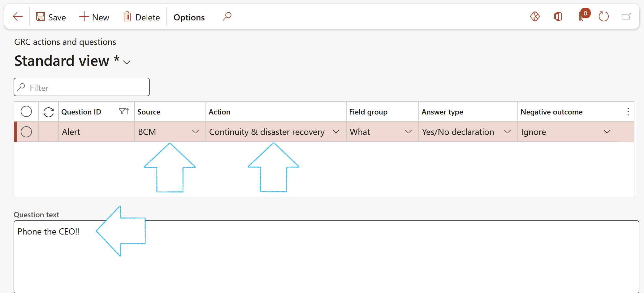Click the grid refresh column icon

(49, 112)
